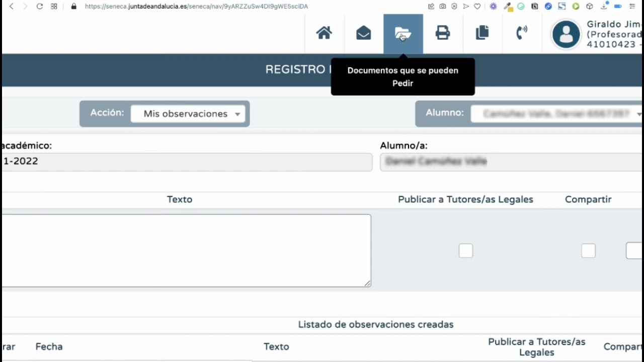Click the blue S extension icon

[x=562, y=7]
